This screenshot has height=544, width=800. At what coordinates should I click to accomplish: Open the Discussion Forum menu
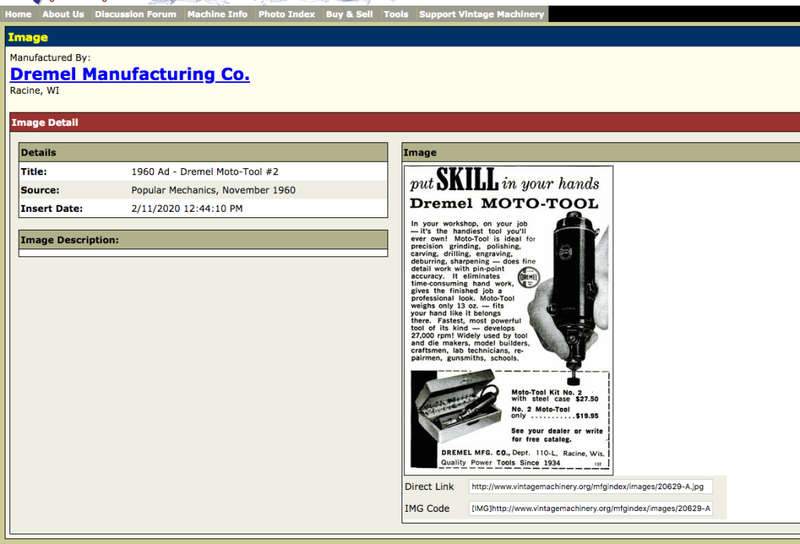click(x=136, y=14)
